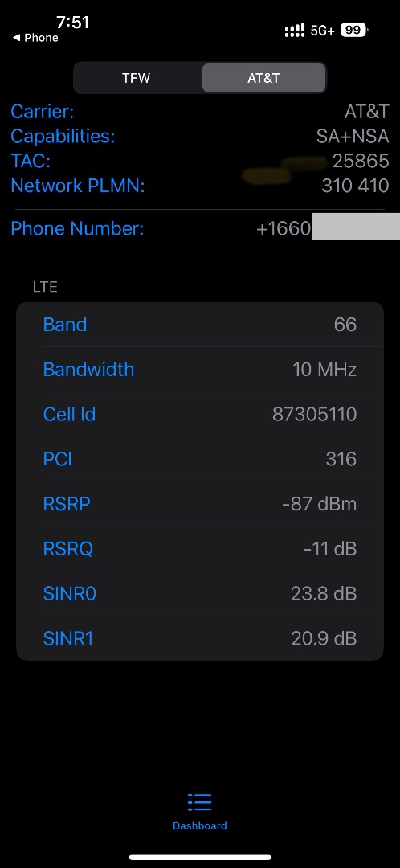Tap the Dashboard list icon
This screenshot has width=400, height=868.
[200, 801]
